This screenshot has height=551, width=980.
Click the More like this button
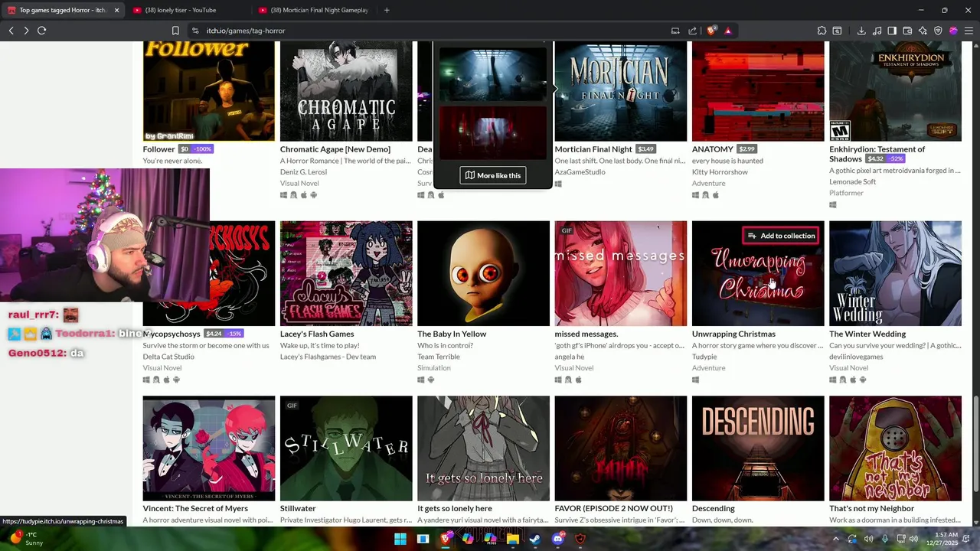[x=492, y=175]
